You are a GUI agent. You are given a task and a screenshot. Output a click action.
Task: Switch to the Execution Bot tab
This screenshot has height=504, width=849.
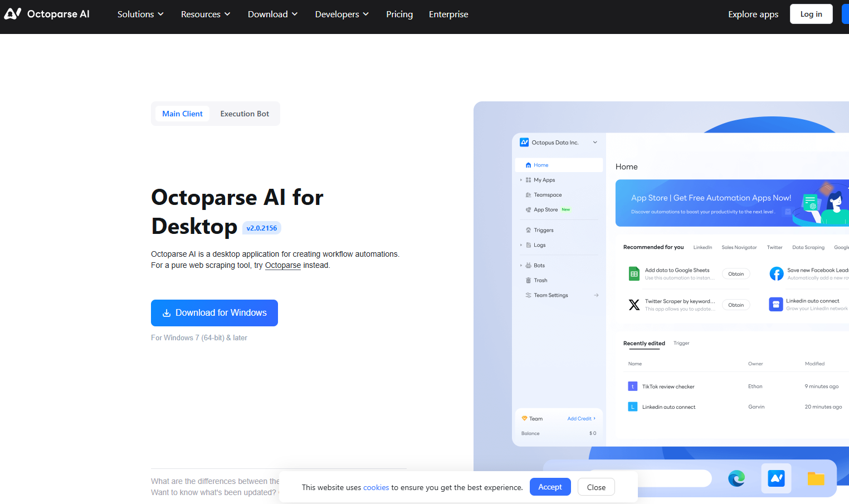[245, 114]
